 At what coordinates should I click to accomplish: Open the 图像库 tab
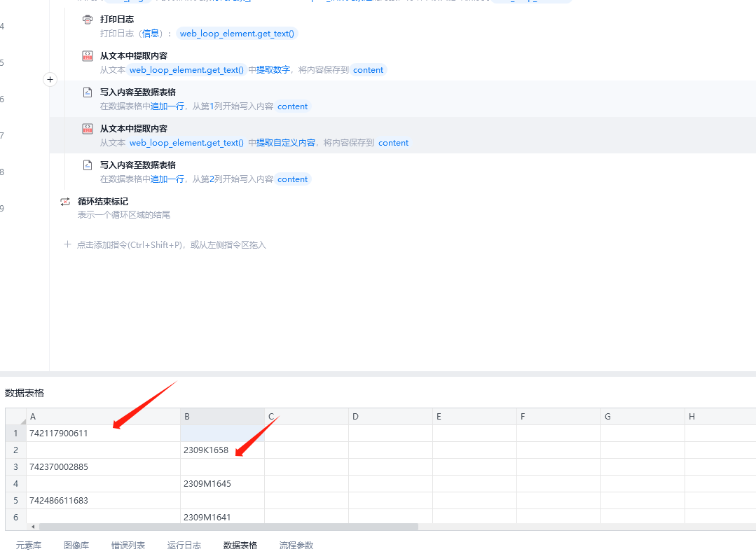[76, 546]
